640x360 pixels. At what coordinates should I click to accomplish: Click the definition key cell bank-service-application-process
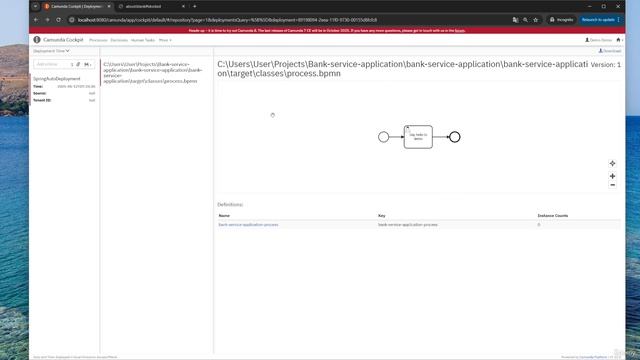pyautogui.click(x=408, y=224)
